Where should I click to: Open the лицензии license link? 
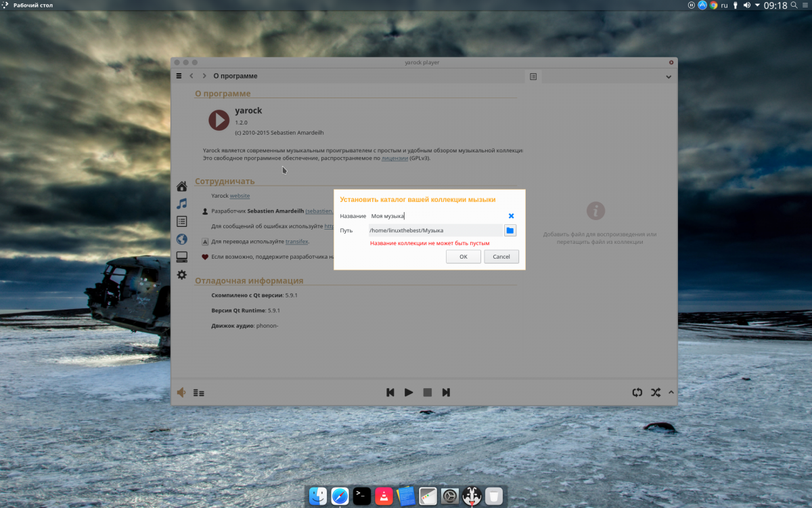394,158
